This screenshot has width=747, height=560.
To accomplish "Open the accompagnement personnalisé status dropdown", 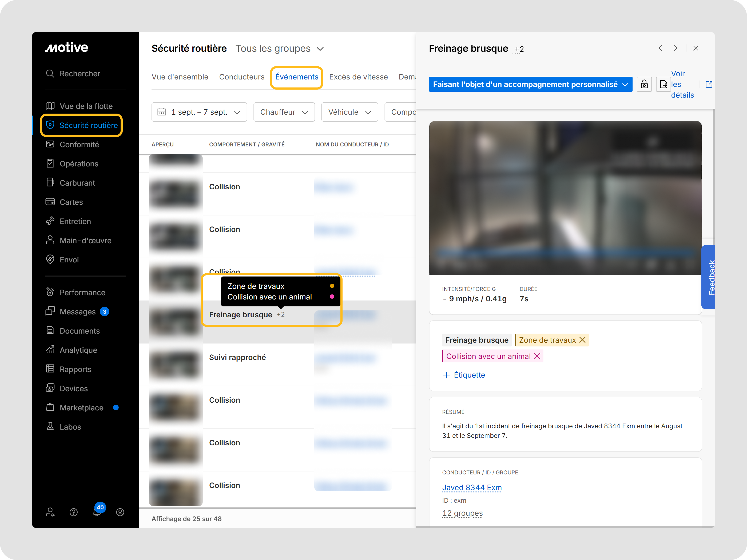I will [530, 84].
